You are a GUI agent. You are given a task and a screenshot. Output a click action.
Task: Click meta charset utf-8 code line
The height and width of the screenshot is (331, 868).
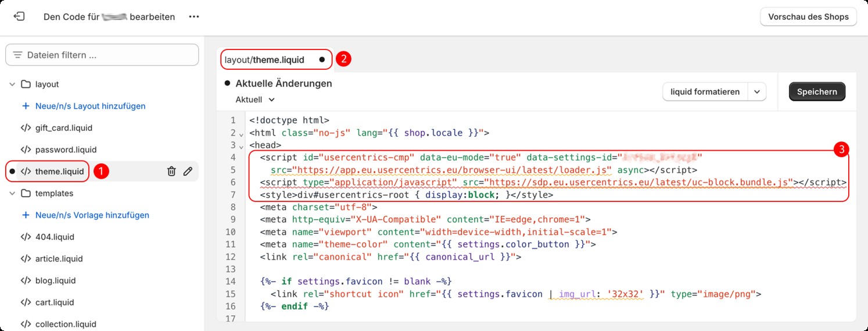click(x=319, y=207)
